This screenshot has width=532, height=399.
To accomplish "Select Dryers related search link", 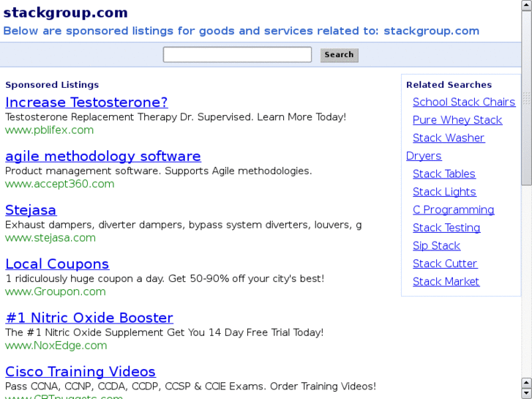I will pyautogui.click(x=424, y=156).
